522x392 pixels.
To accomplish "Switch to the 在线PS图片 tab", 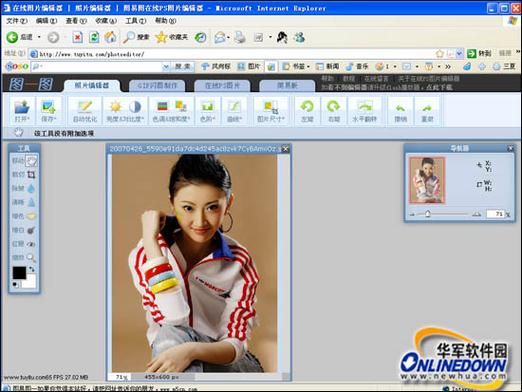I will [222, 86].
